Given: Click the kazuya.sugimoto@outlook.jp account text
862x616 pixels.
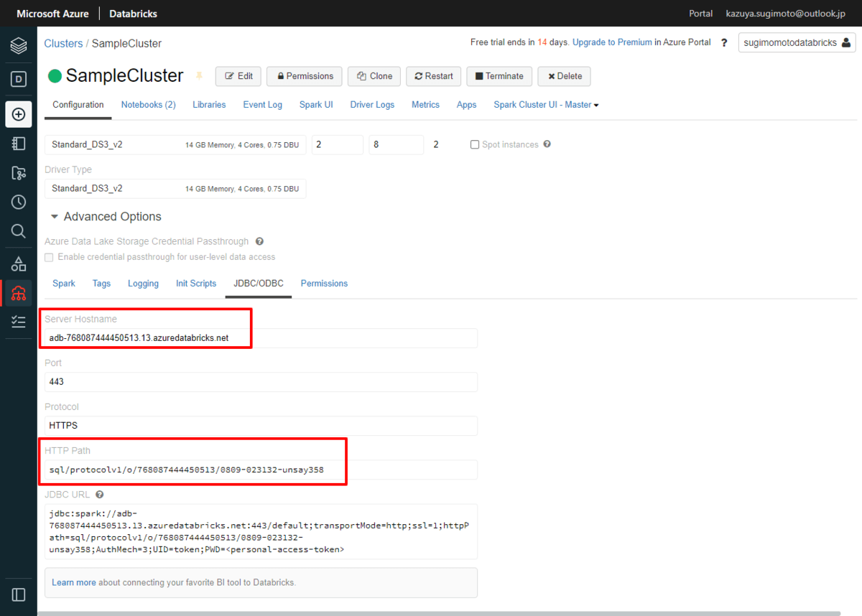Looking at the screenshot, I should pos(786,14).
